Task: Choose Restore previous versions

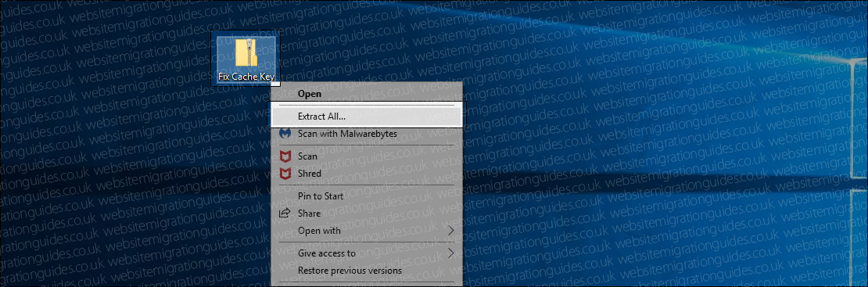Action: 367,271
